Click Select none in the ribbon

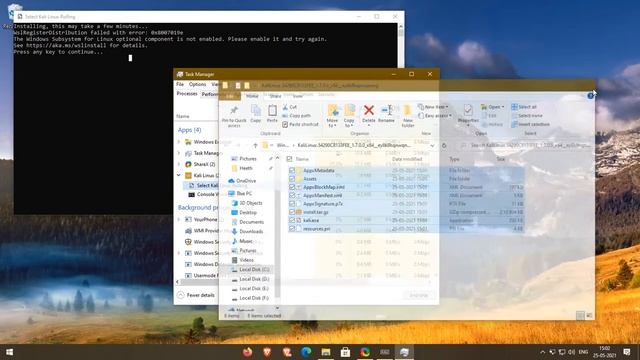point(527,116)
